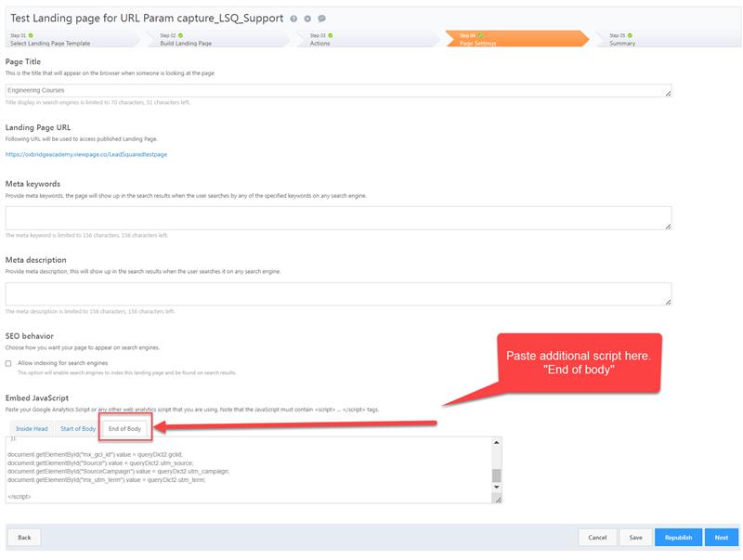
Task: Click the Cancel button
Action: coord(597,538)
